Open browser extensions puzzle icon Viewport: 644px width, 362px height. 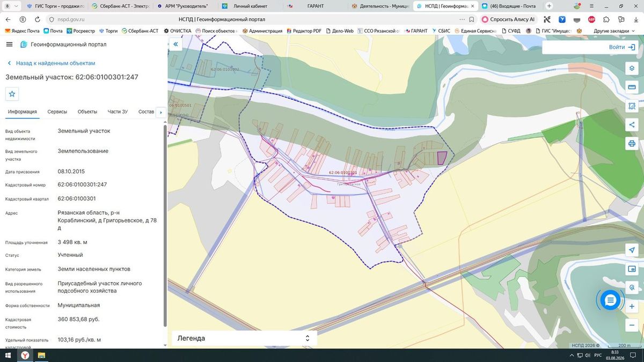click(x=606, y=19)
